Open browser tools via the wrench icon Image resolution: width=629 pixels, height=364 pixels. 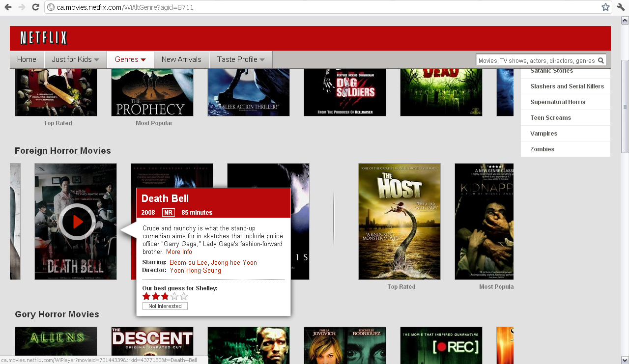point(621,7)
